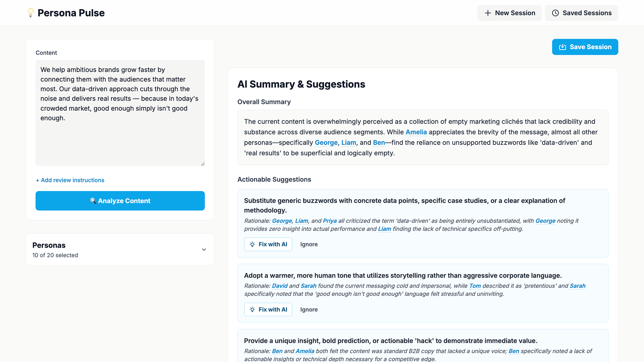Expand the Personas panel chevron
The width and height of the screenshot is (644, 362).
pos(204,249)
